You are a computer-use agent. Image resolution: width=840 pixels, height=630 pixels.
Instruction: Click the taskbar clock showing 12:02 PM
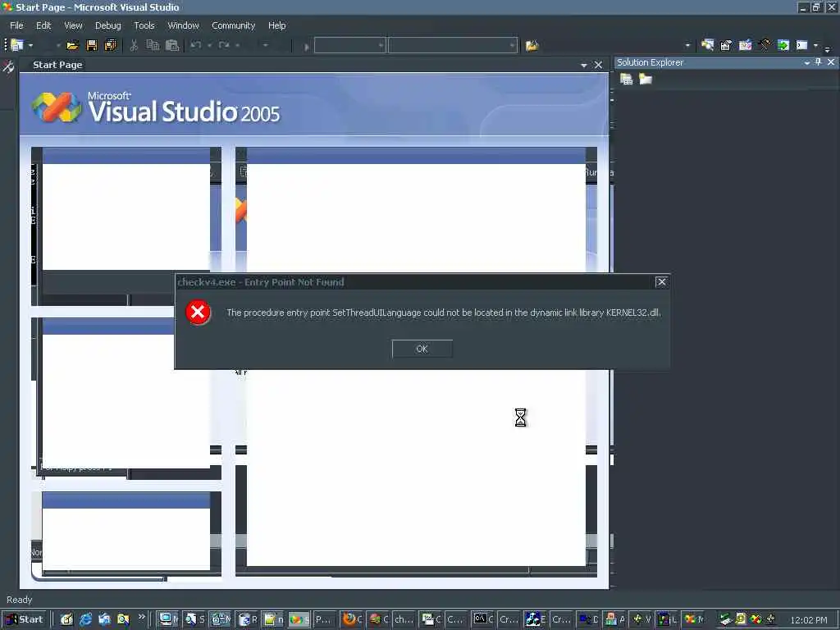click(x=808, y=620)
